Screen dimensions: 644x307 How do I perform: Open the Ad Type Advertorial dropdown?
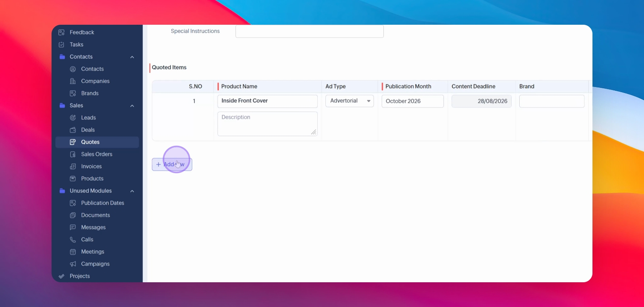(x=350, y=101)
